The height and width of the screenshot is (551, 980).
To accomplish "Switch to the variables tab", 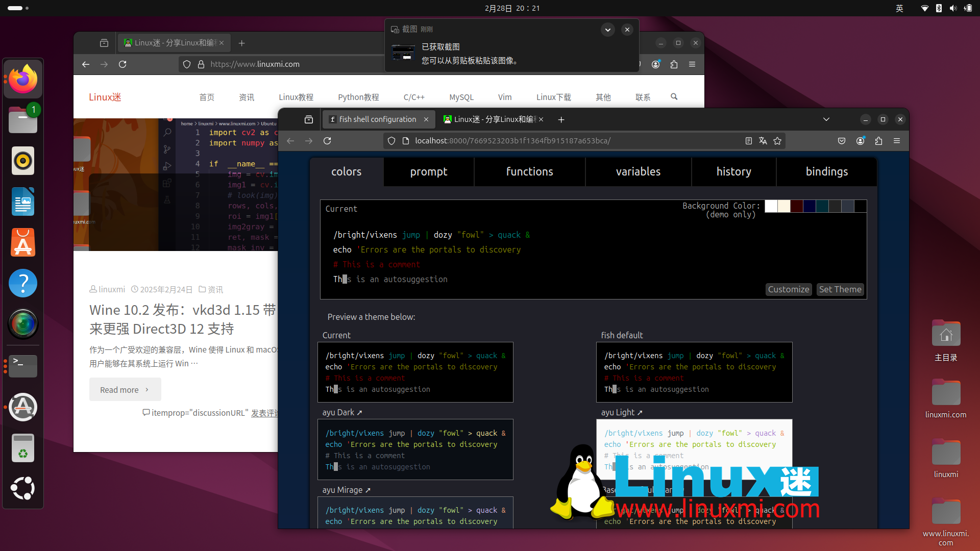I will (x=638, y=172).
